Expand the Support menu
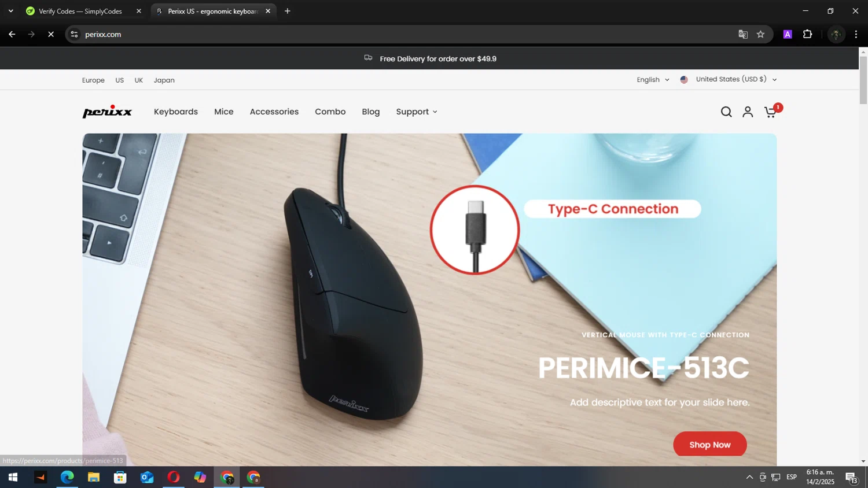Image resolution: width=868 pixels, height=488 pixels. [x=417, y=112]
